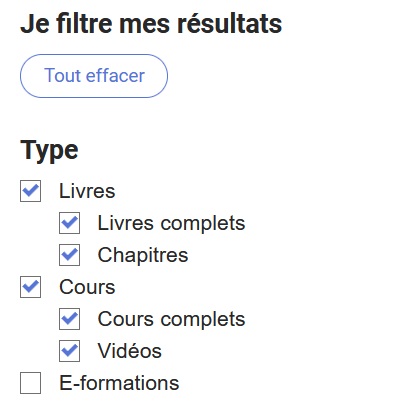Click the E-formations label text
The image size is (397, 414).
[x=119, y=383]
